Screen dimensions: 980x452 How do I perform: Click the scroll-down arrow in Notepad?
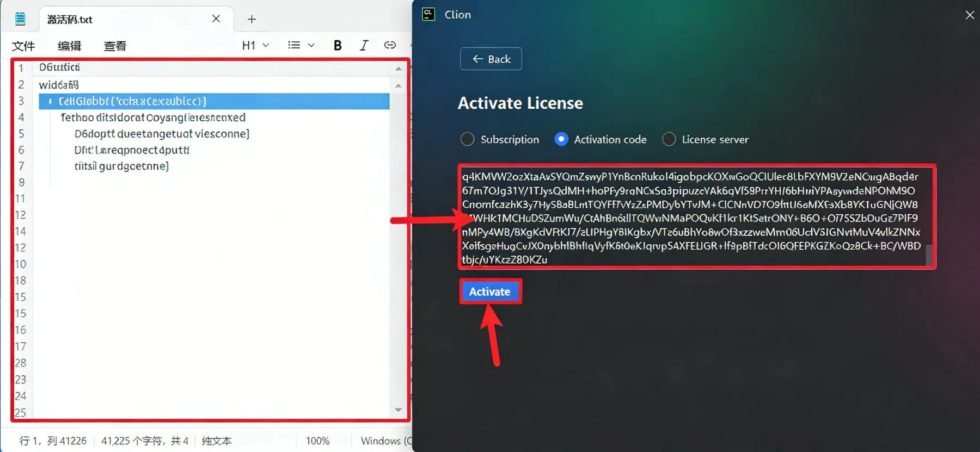click(399, 410)
